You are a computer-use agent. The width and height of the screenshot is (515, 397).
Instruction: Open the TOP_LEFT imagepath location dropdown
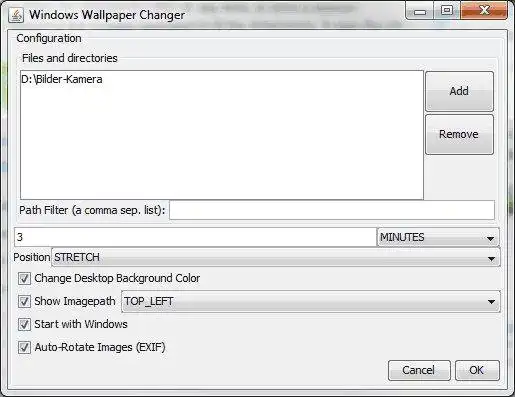pyautogui.click(x=311, y=301)
